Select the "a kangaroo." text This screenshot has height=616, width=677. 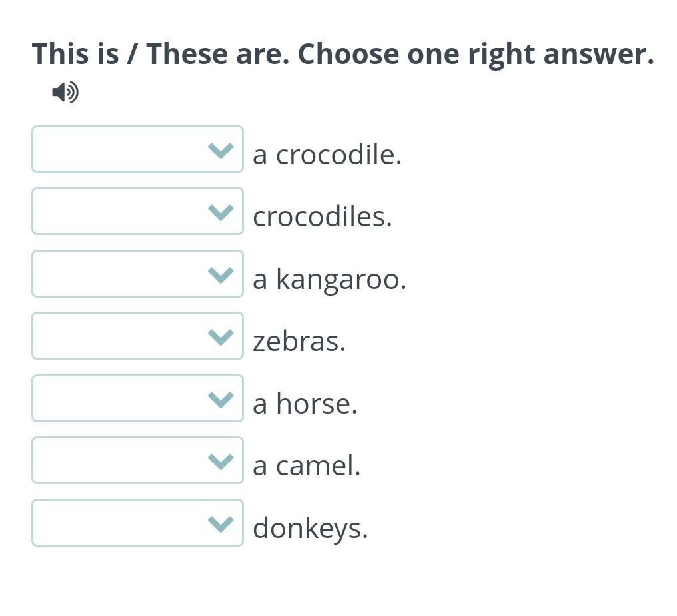[x=329, y=280]
